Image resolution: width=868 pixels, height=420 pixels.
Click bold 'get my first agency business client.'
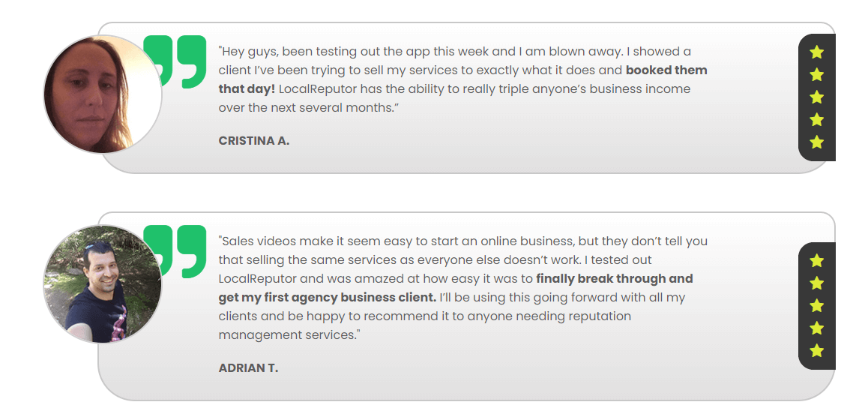328,298
